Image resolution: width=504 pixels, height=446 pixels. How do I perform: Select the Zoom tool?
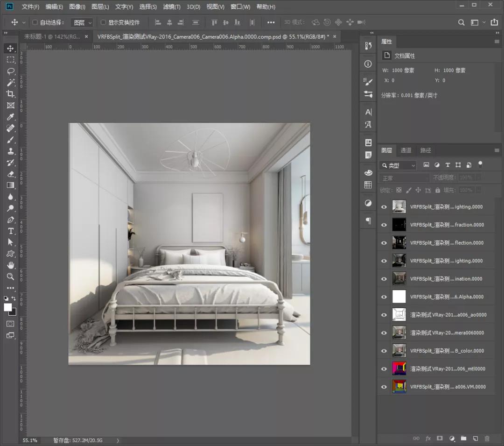coord(10,276)
